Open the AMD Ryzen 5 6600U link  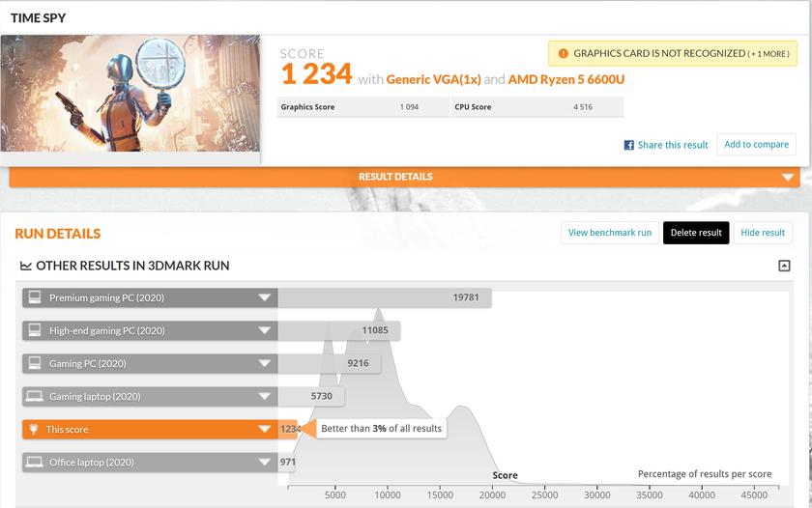tap(565, 79)
